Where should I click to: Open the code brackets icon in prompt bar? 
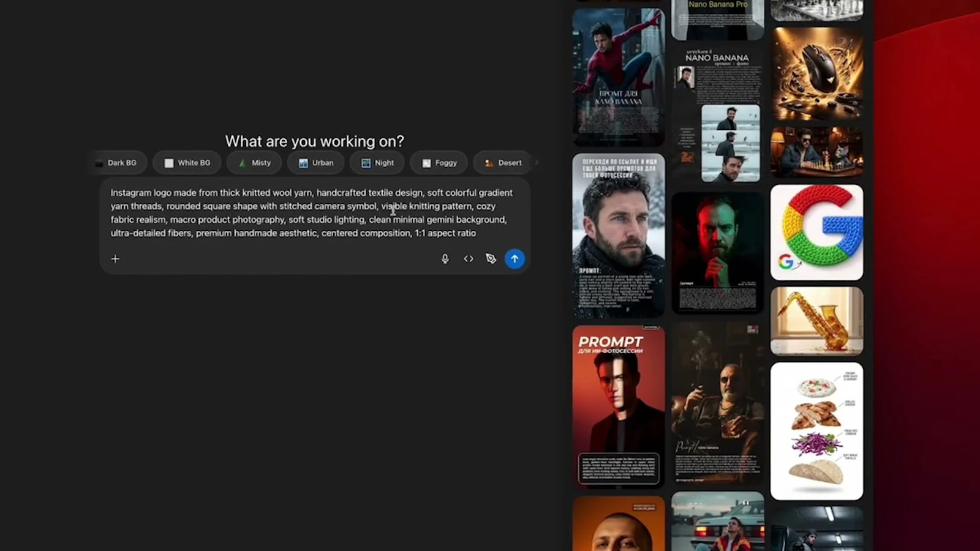coord(469,259)
